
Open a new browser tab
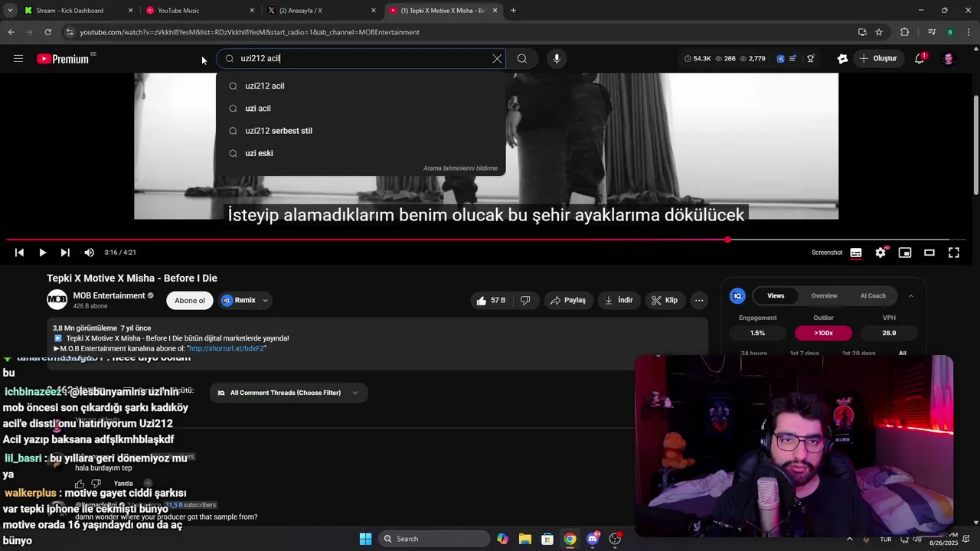click(513, 11)
